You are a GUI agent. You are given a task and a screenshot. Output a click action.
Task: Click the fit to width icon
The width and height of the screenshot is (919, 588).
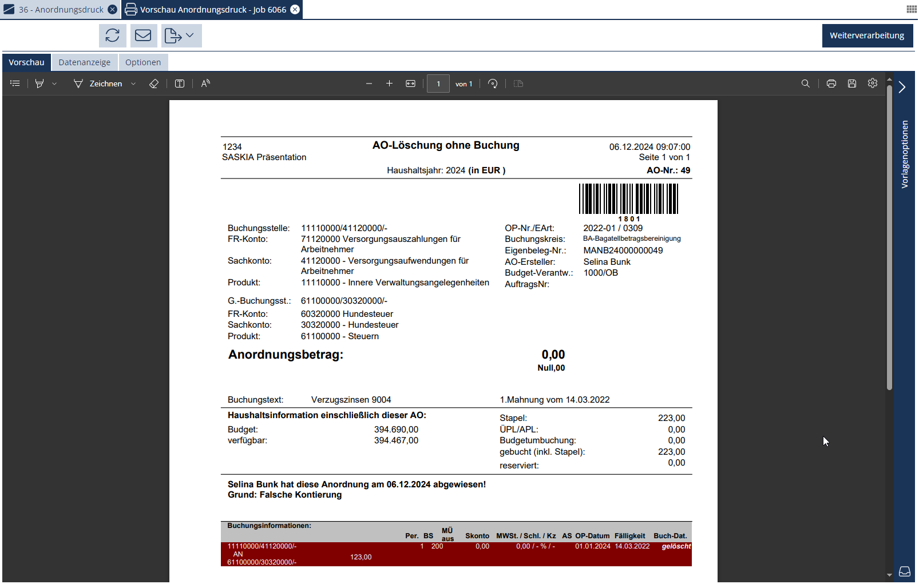(x=410, y=84)
